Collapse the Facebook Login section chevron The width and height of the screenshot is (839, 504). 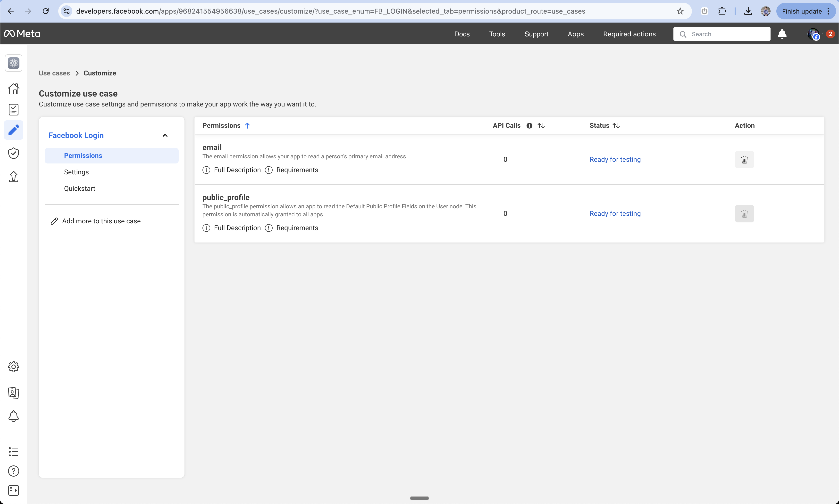click(x=165, y=135)
